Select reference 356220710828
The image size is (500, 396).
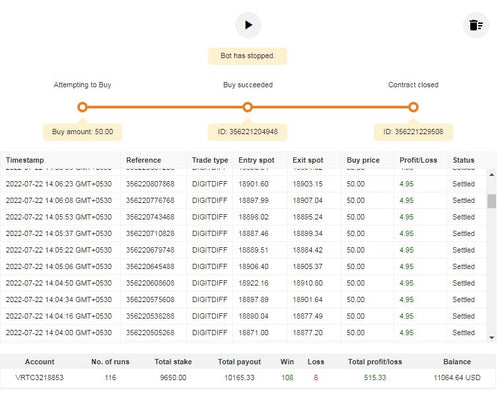(x=150, y=233)
